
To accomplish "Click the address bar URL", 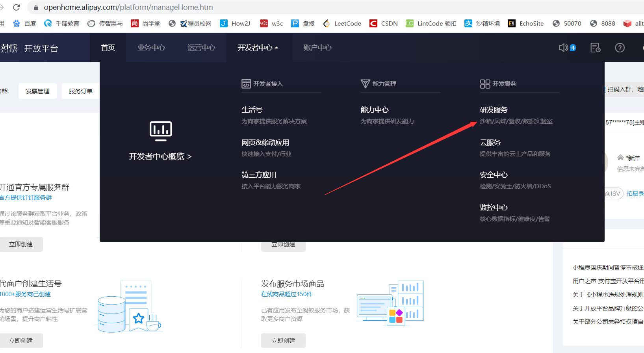I will coord(128,7).
